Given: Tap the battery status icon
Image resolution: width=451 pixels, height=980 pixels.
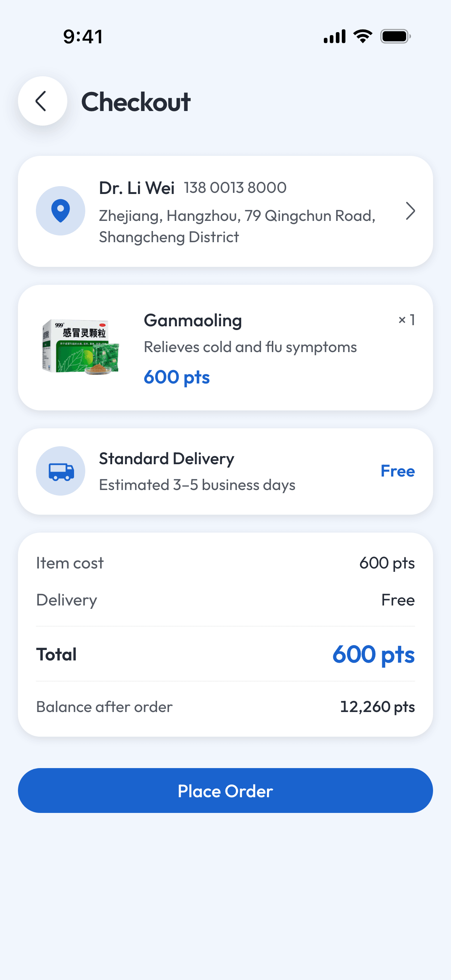Looking at the screenshot, I should point(395,37).
